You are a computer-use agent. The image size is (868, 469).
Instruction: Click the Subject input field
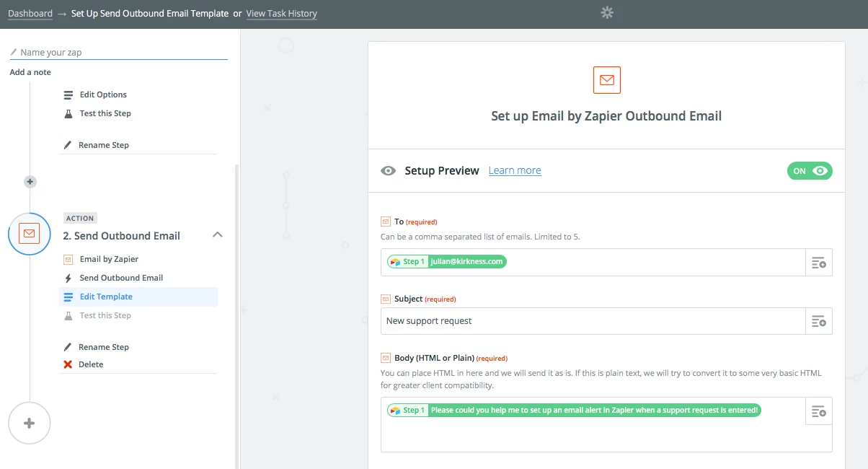click(593, 321)
